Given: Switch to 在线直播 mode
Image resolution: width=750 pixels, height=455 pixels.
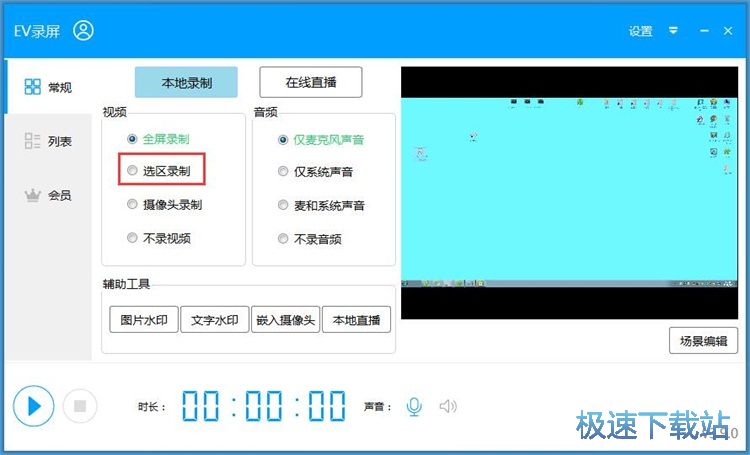Looking at the screenshot, I should pos(311,82).
